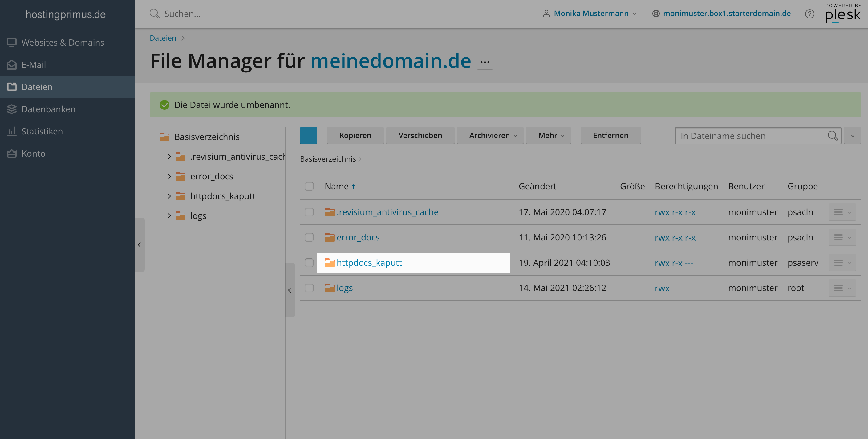Edit permissions of error_docs row
The height and width of the screenshot is (439, 868).
click(675, 237)
